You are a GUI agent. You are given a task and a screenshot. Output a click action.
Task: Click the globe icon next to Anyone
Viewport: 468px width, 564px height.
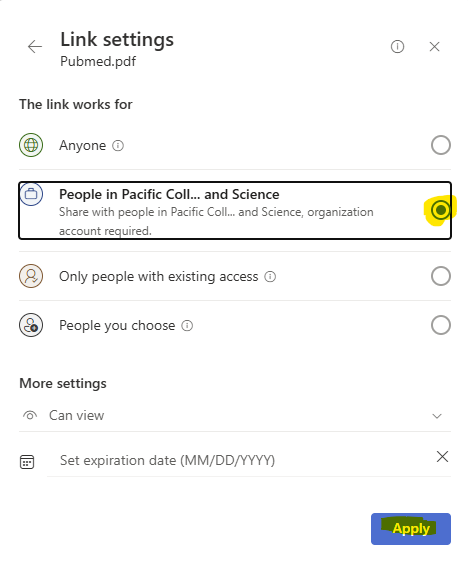click(x=31, y=145)
